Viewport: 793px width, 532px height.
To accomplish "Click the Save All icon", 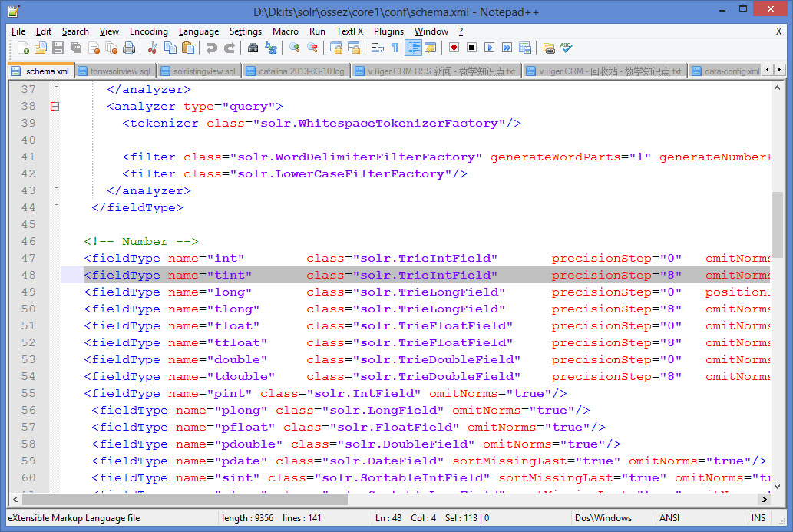I will (76, 48).
